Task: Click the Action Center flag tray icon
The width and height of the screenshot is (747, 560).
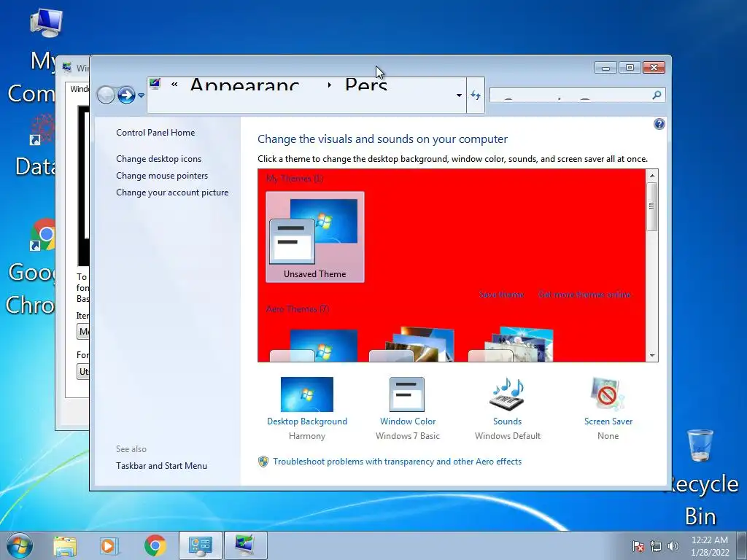Action: 638,546
